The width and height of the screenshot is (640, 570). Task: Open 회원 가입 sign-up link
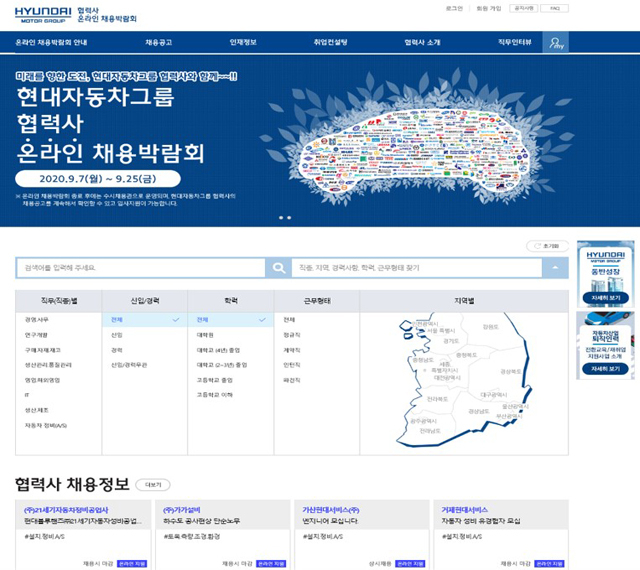pos(489,8)
